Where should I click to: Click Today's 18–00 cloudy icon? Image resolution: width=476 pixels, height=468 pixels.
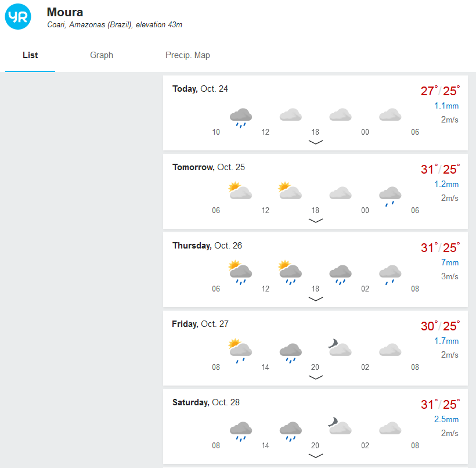[340, 114]
